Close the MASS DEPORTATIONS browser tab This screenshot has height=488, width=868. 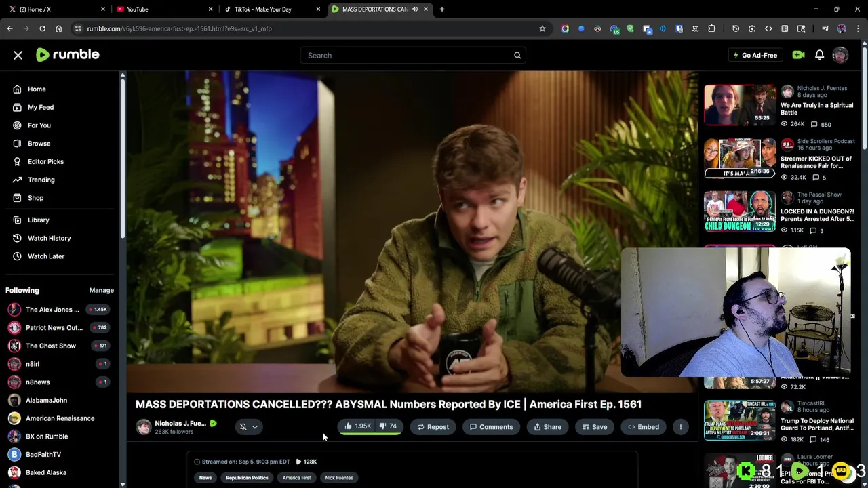[x=426, y=9]
